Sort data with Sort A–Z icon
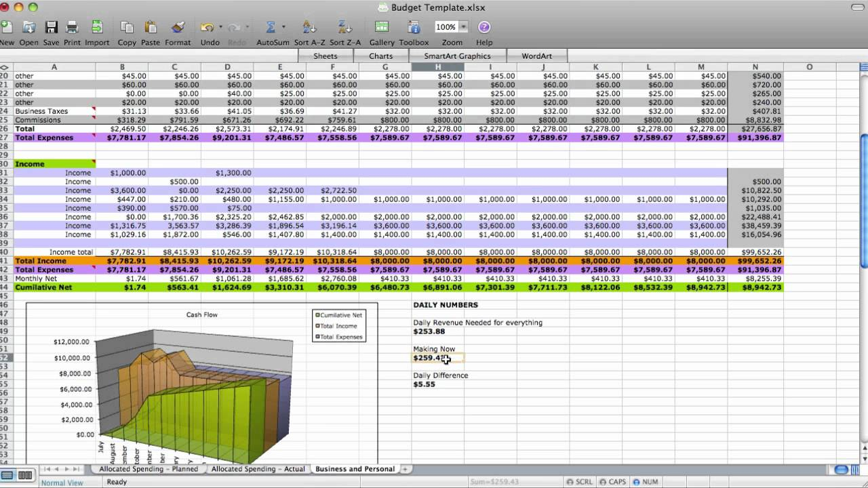 click(x=308, y=27)
